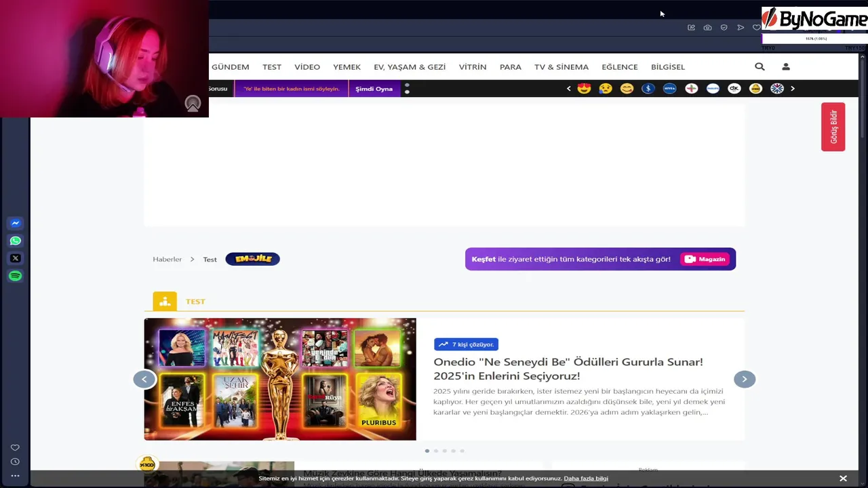Select the heart-eyes emoji

pos(584,89)
